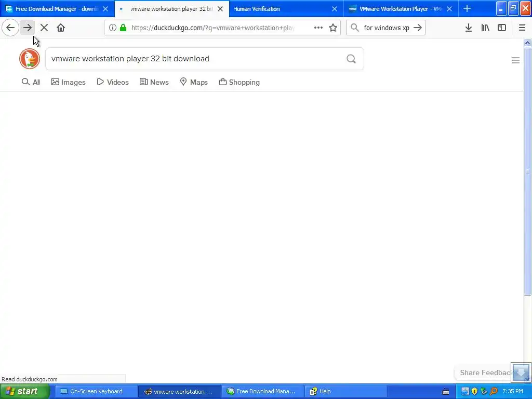The image size is (532, 399).
Task: Click the orange magnifier tray icon
Action: pyautogui.click(x=494, y=392)
